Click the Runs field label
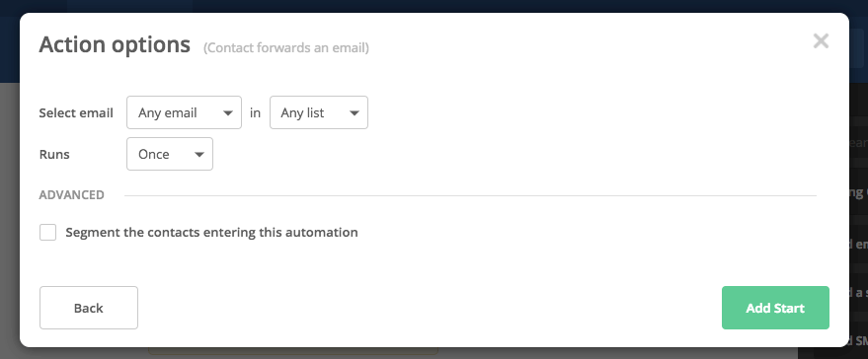The height and width of the screenshot is (359, 868). pos(54,154)
